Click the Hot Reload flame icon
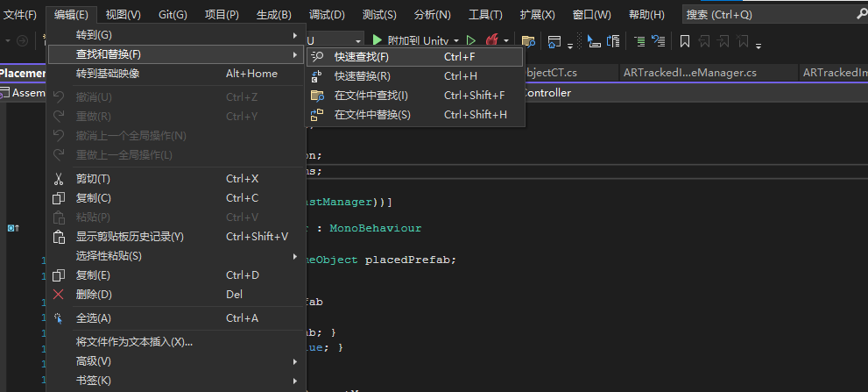Screen dimensions: 868x392 point(491,40)
